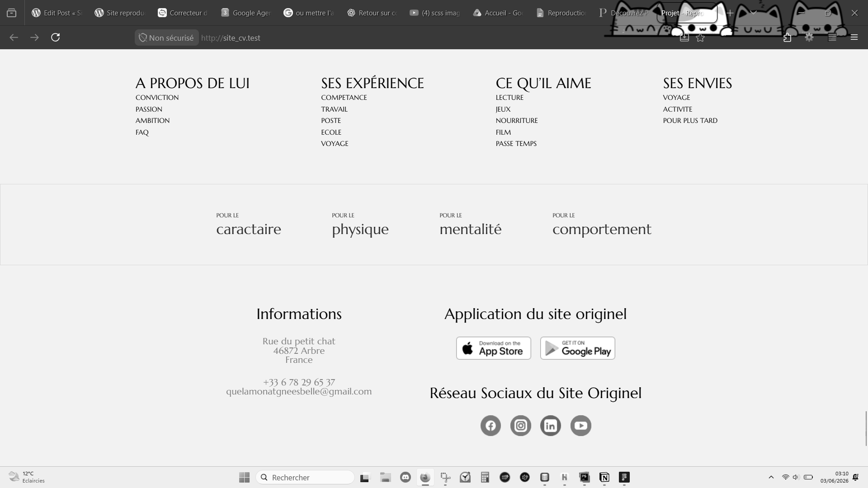Image resolution: width=868 pixels, height=488 pixels.
Task: Open PhpStorm from the taskbar
Action: [x=585, y=478]
